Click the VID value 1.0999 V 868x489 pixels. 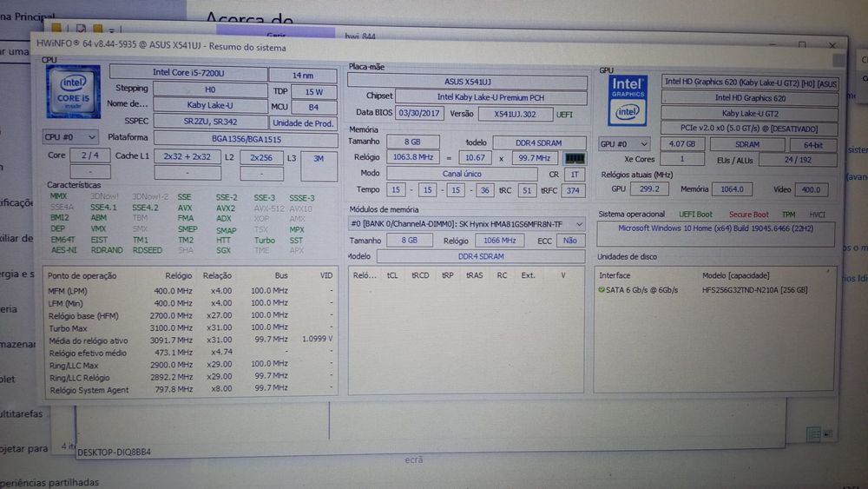[x=317, y=339]
